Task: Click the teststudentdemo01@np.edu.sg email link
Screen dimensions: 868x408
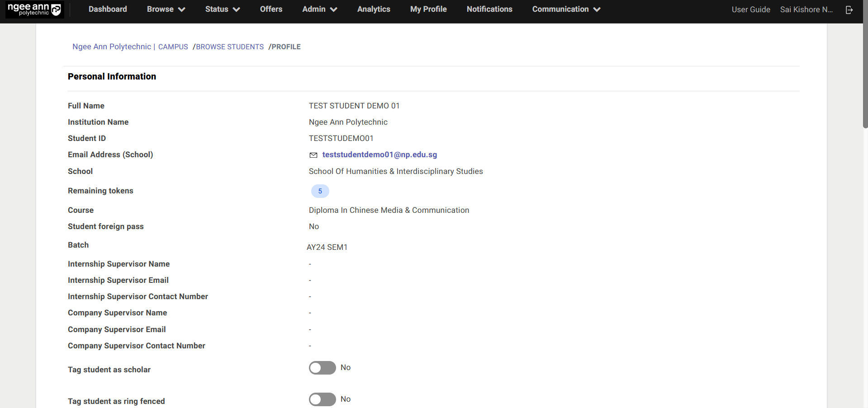Action: [x=379, y=155]
